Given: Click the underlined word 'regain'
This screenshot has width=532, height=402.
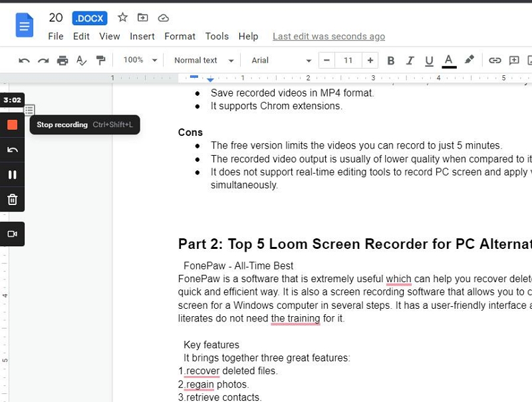Looking at the screenshot, I should click(200, 384).
